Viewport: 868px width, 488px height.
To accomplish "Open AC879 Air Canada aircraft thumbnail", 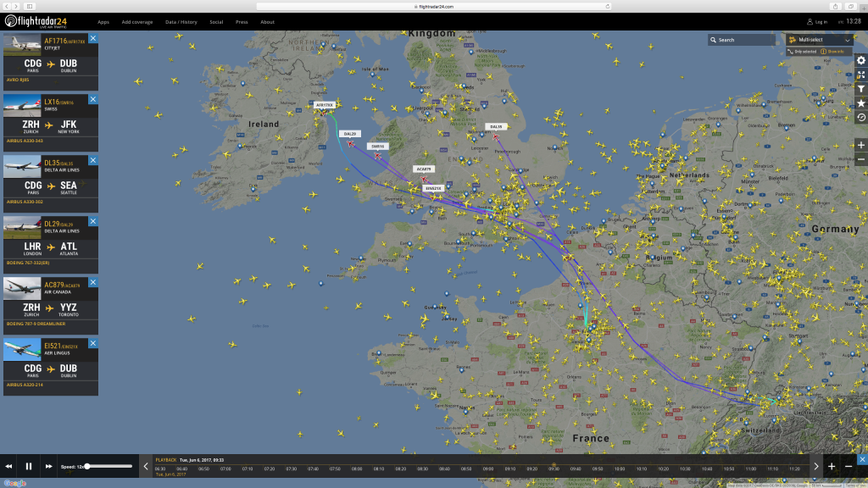I will (22, 288).
